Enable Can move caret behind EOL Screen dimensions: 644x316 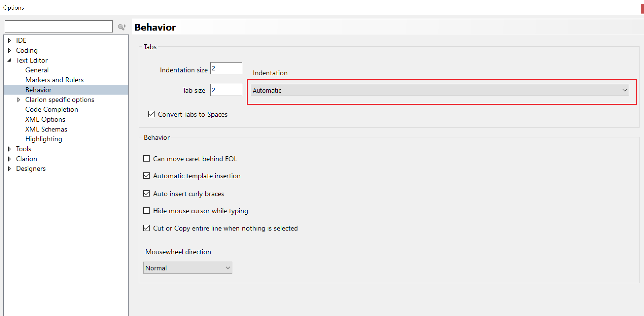click(146, 159)
